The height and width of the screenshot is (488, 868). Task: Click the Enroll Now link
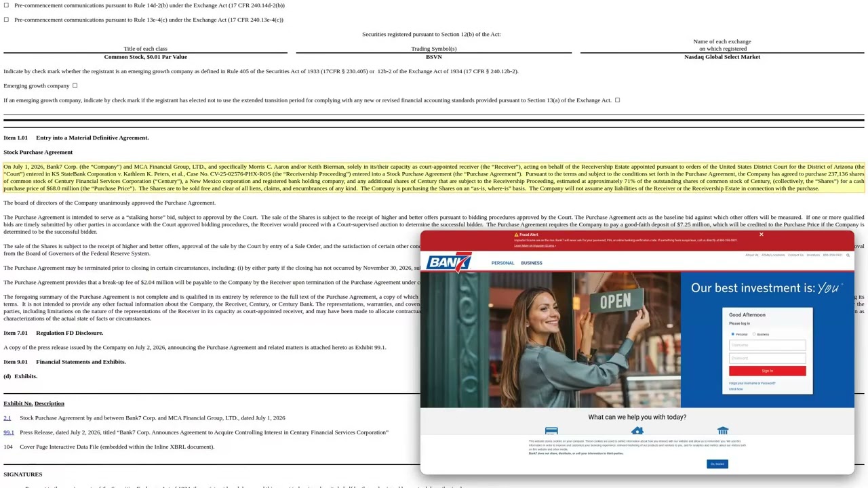(x=736, y=389)
